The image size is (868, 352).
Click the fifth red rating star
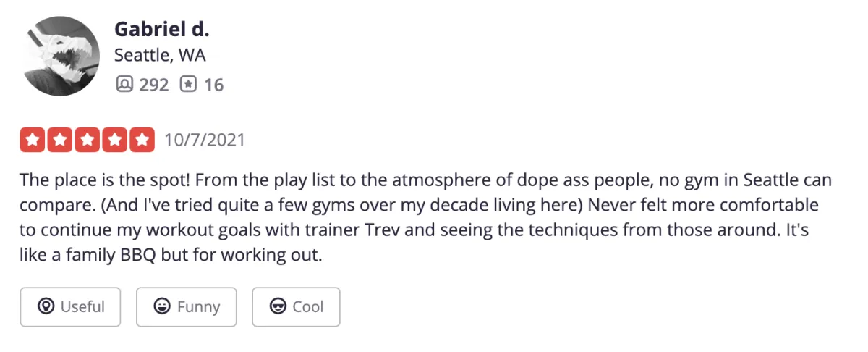pyautogui.click(x=142, y=140)
